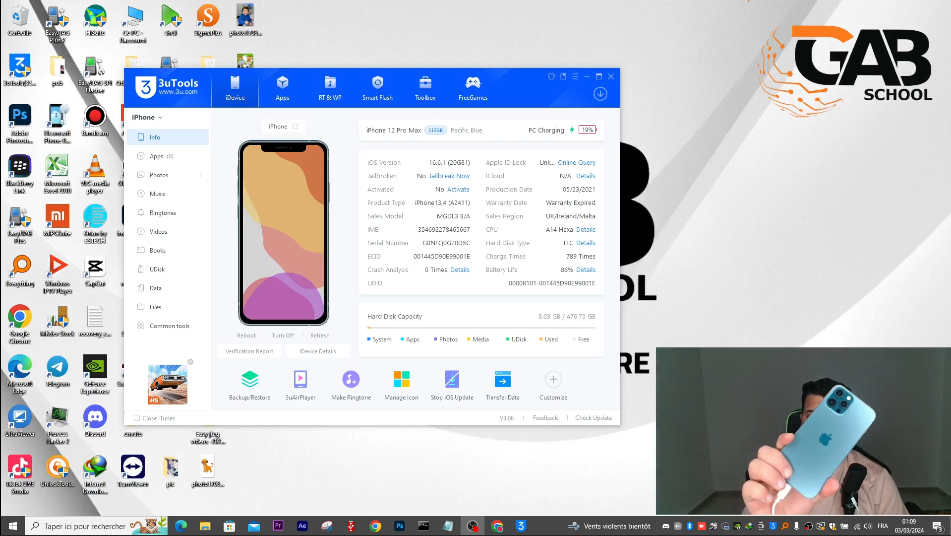
Task: Open Common tools in the sidebar
Action: pyautogui.click(x=168, y=326)
